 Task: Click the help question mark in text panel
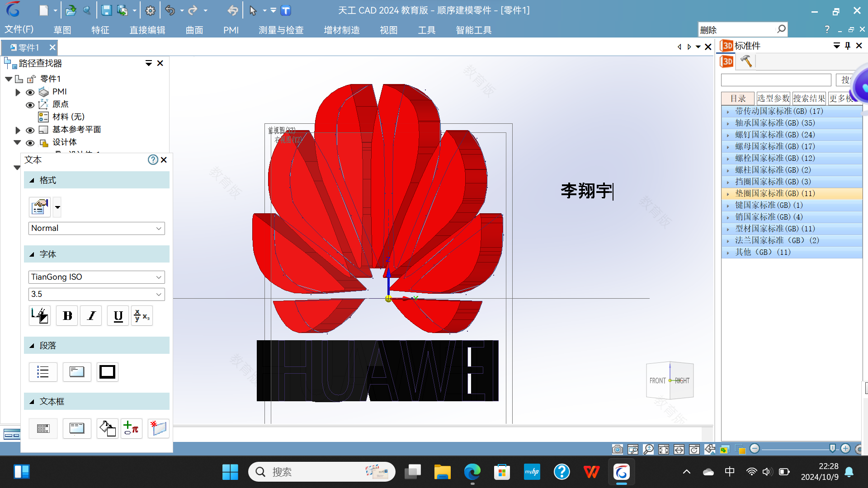tap(153, 160)
